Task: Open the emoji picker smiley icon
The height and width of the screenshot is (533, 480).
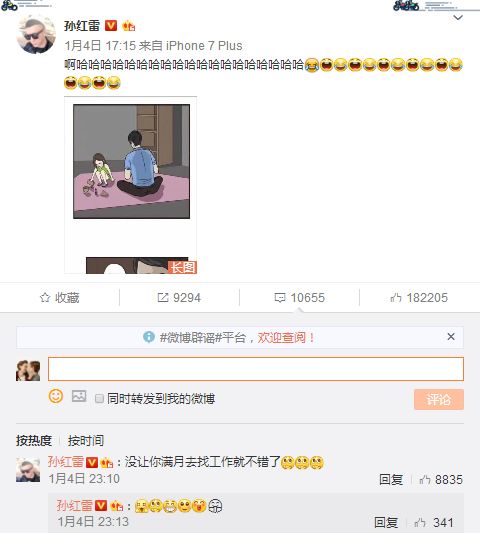Action: point(56,396)
